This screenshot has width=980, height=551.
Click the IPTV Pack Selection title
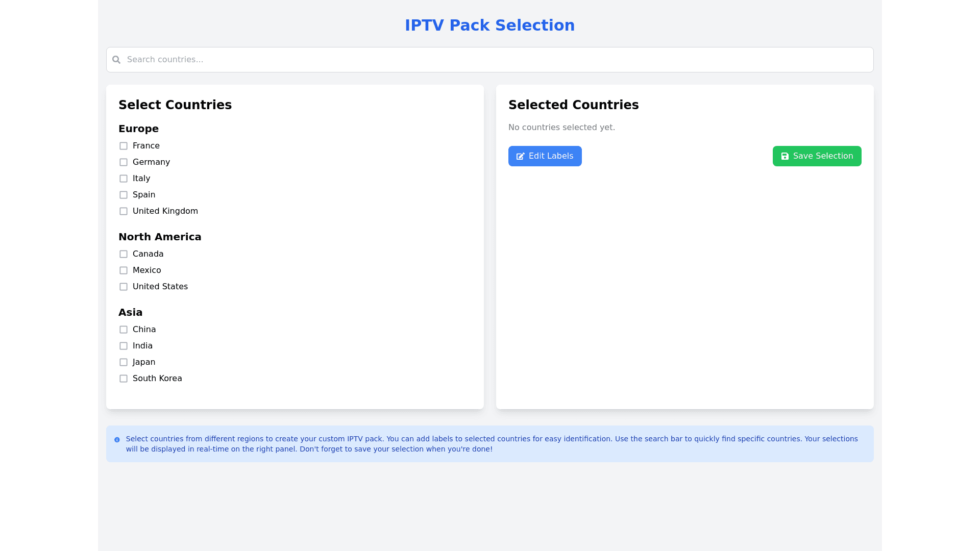tap(489, 26)
